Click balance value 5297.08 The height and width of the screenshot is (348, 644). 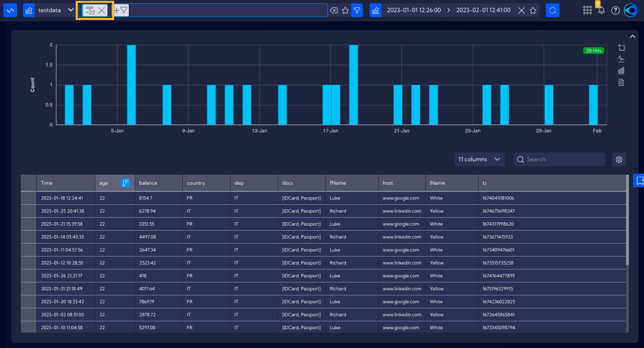coord(147,328)
